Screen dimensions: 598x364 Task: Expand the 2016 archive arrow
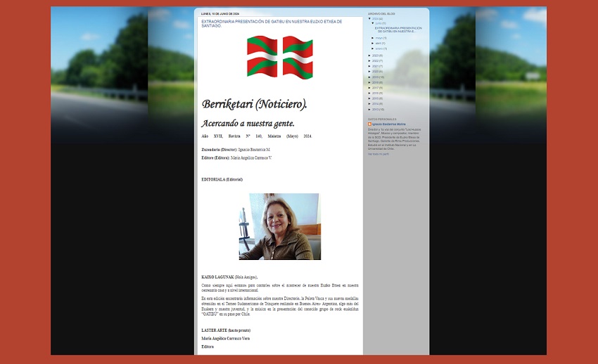coord(369,93)
